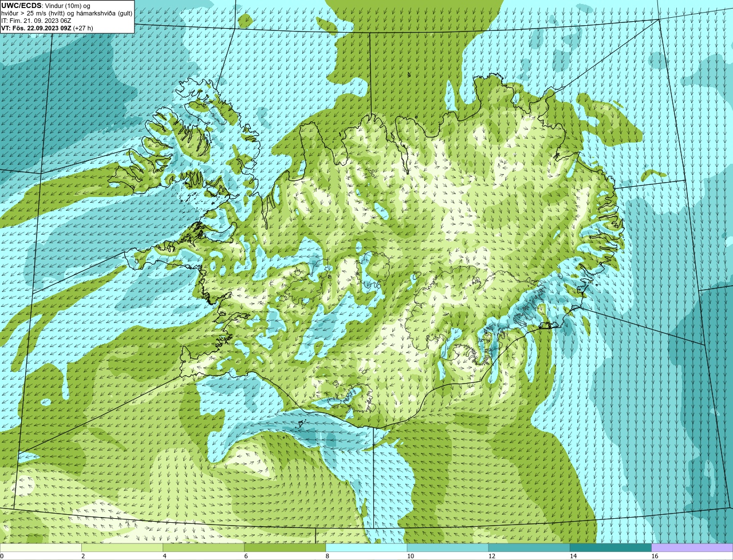
Task: Click the turquoise 10–12 m/s legend swatch
Action: 448,548
